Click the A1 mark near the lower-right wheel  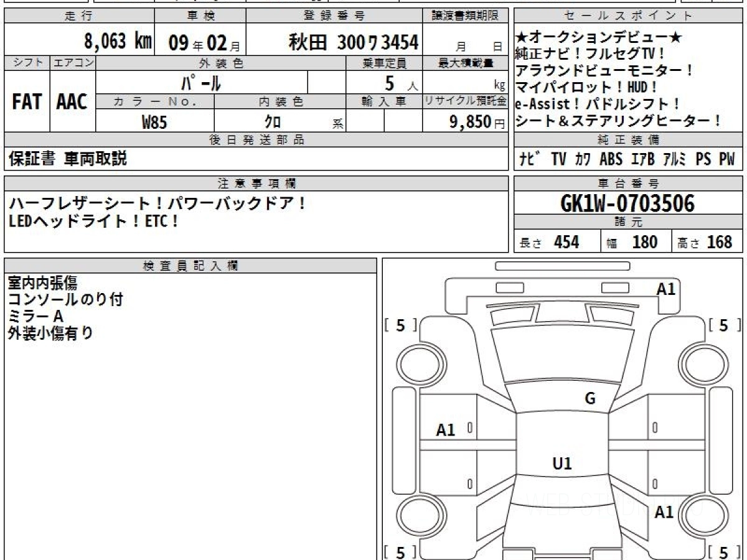point(664,512)
